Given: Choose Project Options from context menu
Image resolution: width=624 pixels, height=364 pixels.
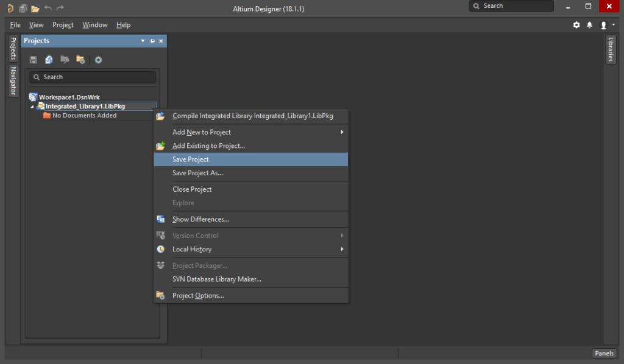Looking at the screenshot, I should point(250,296).
